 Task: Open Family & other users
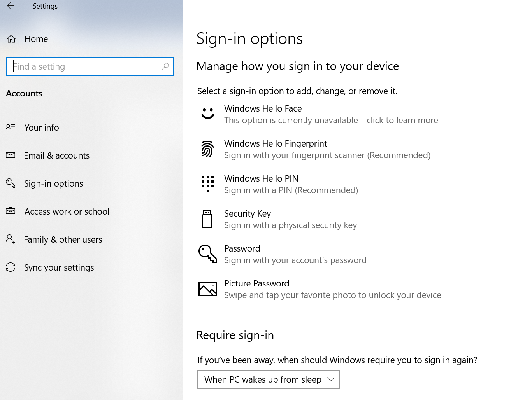(63, 239)
